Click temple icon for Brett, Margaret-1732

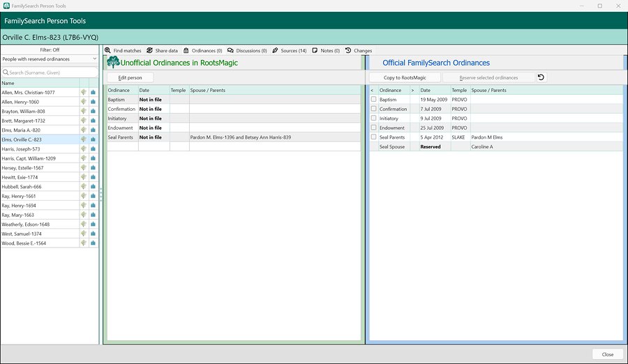(x=94, y=121)
